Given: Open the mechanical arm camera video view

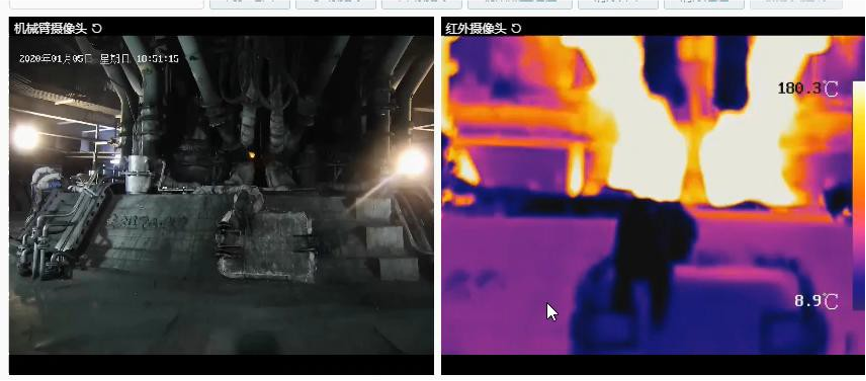Looking at the screenshot, I should click(221, 195).
